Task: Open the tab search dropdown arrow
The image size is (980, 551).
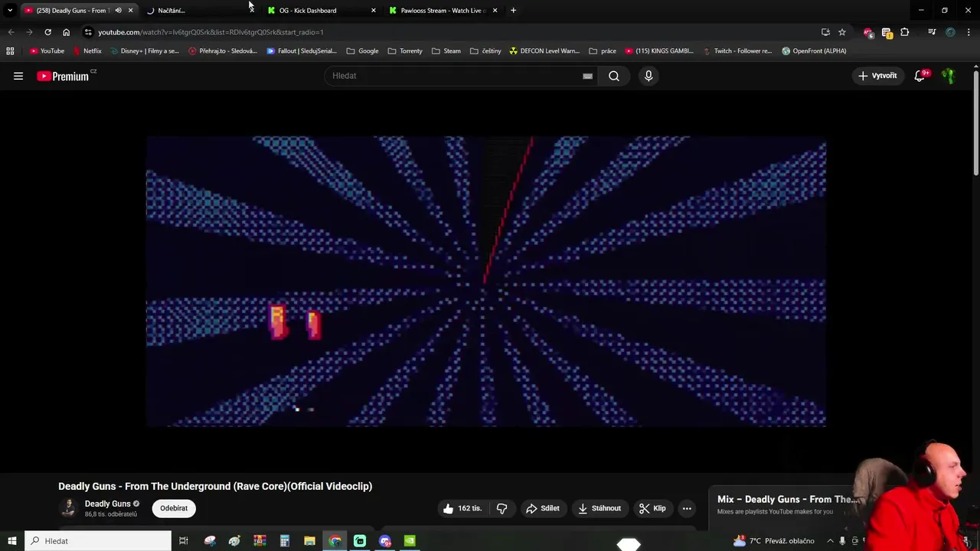Action: tap(10, 11)
